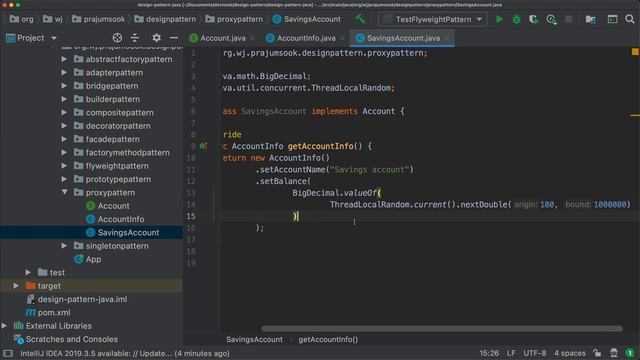
Task: Open the App class in project tree
Action: coord(87,259)
